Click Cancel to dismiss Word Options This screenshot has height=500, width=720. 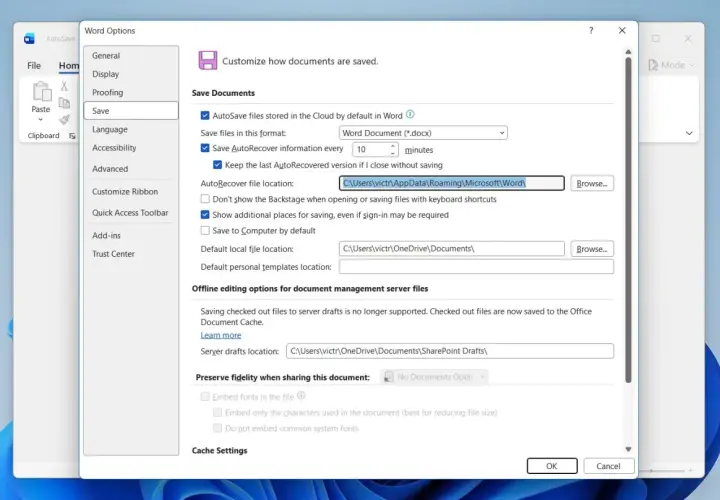click(x=608, y=466)
